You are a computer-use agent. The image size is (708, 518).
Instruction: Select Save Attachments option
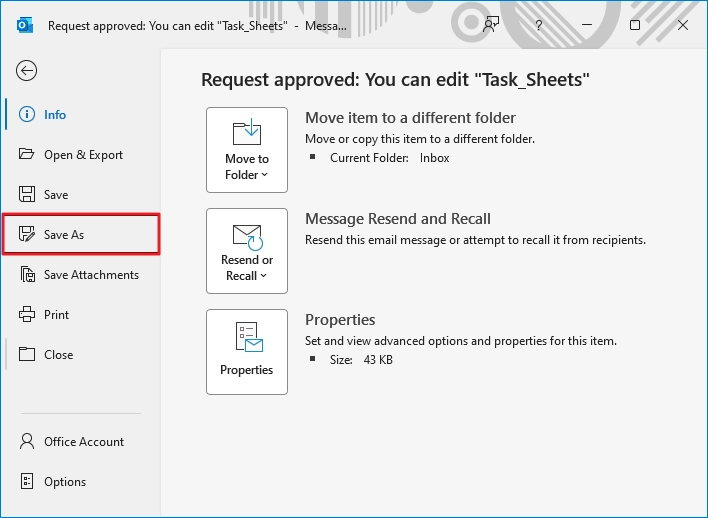(x=81, y=275)
